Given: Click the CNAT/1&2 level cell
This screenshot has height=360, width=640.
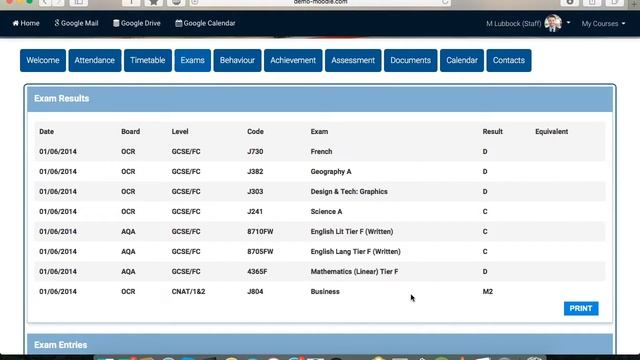Looking at the screenshot, I should [188, 291].
